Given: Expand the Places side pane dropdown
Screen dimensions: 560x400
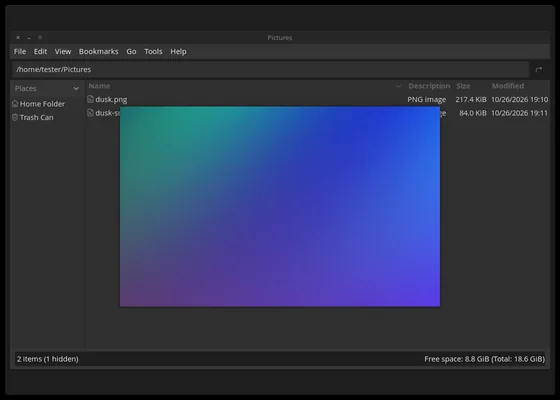Looking at the screenshot, I should pos(76,88).
